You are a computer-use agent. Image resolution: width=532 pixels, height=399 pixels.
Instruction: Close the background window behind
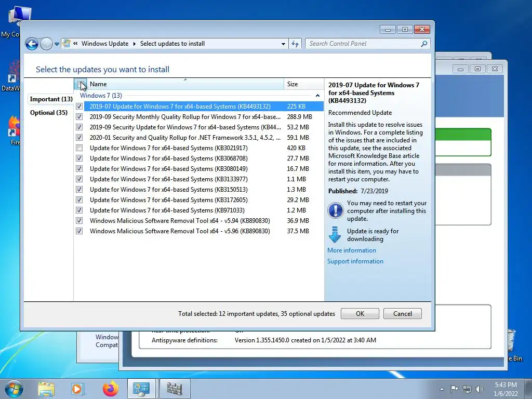click(495, 69)
